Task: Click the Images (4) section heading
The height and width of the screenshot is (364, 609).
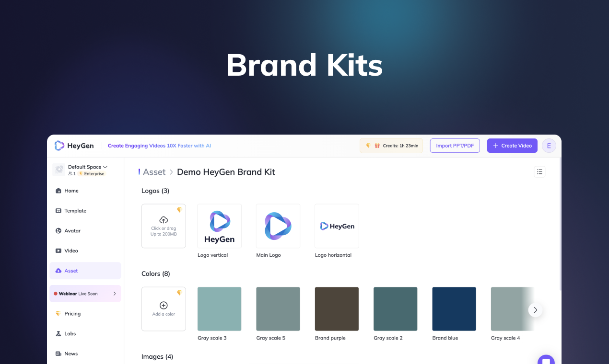Action: 157,357
